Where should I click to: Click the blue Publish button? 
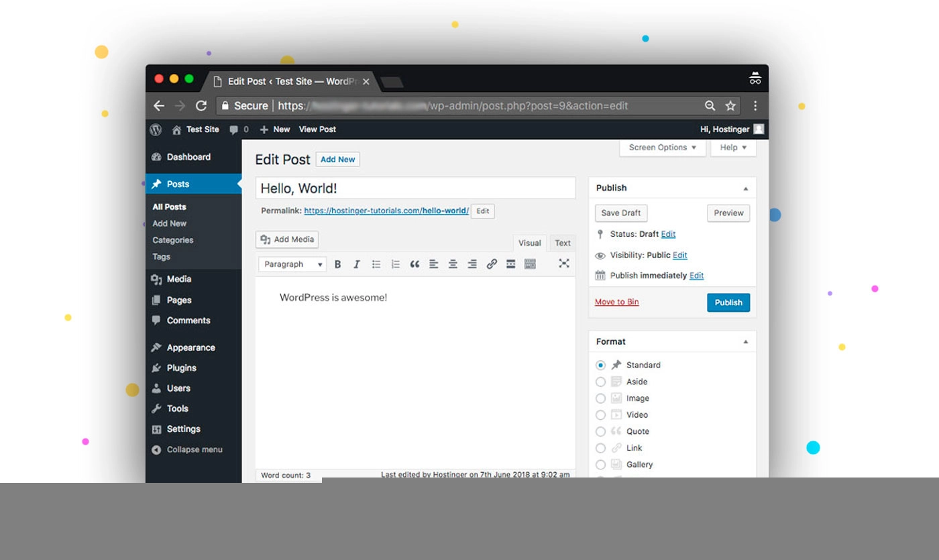728,302
